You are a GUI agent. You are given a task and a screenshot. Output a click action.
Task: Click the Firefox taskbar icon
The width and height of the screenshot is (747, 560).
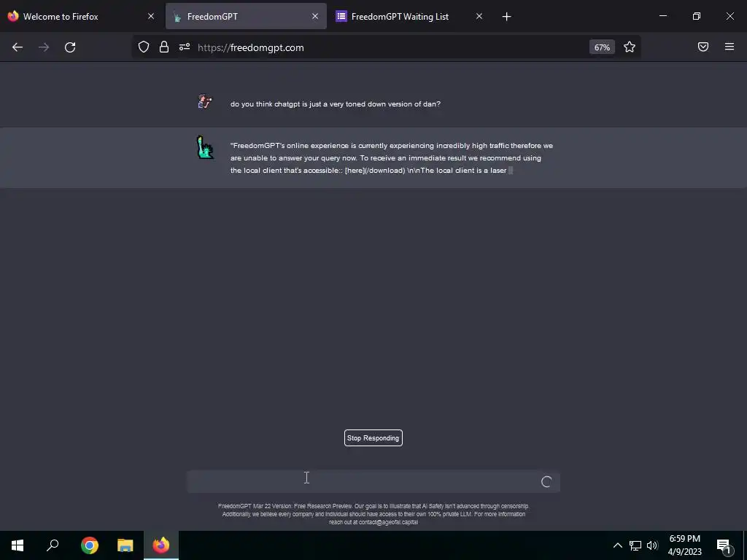161,545
